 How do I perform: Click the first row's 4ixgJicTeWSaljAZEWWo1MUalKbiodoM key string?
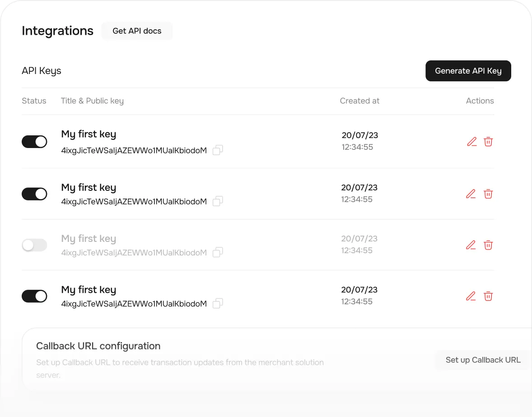click(134, 151)
